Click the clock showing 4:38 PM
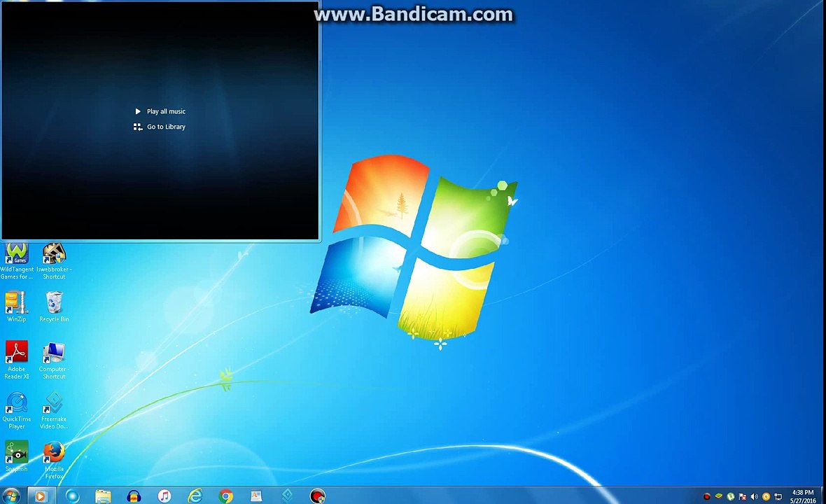The image size is (826, 504). pos(802,496)
